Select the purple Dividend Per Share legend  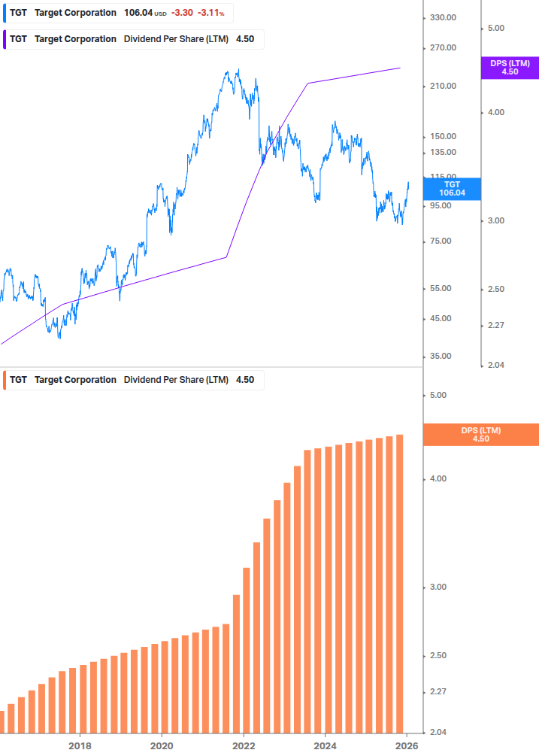(135, 39)
